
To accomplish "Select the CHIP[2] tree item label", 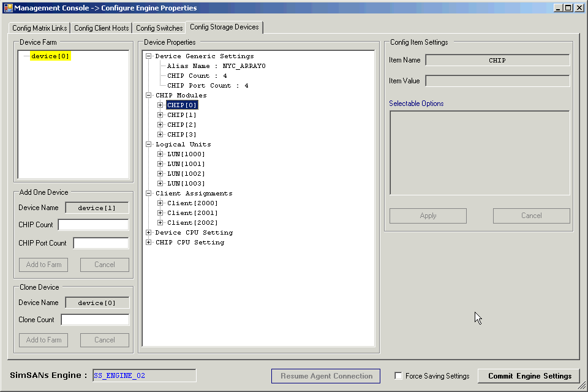I will click(182, 124).
